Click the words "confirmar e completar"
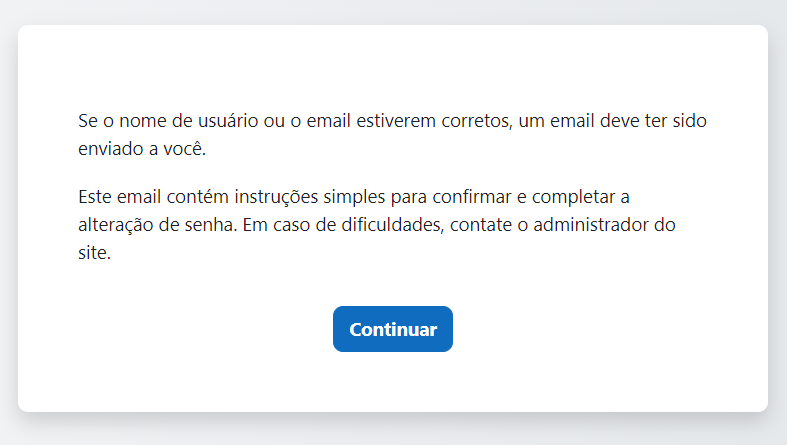Viewport: 787px width, 445px height. tap(519, 196)
